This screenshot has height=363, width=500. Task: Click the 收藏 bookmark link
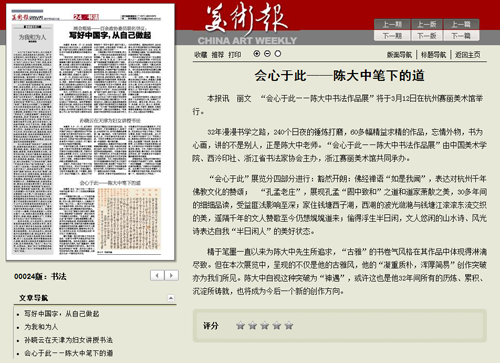pos(200,55)
